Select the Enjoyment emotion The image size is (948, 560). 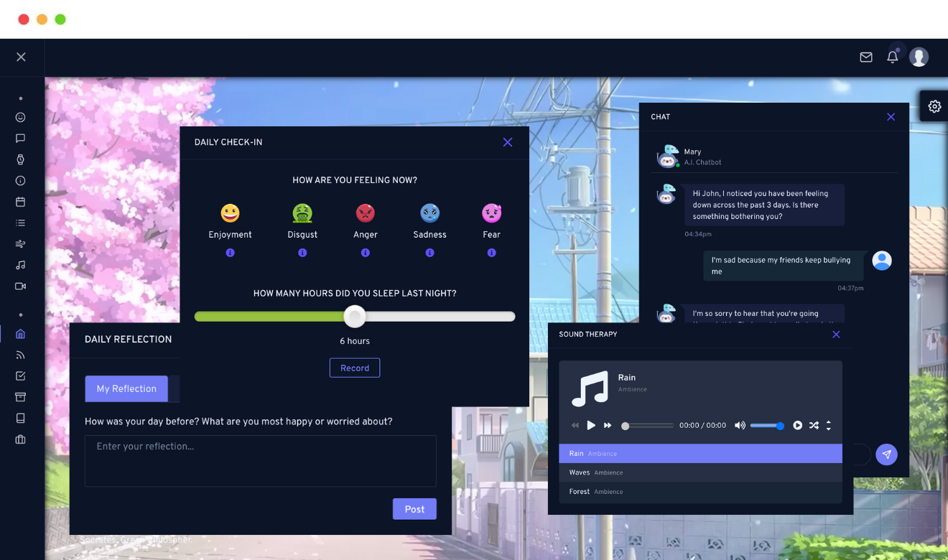(230, 213)
